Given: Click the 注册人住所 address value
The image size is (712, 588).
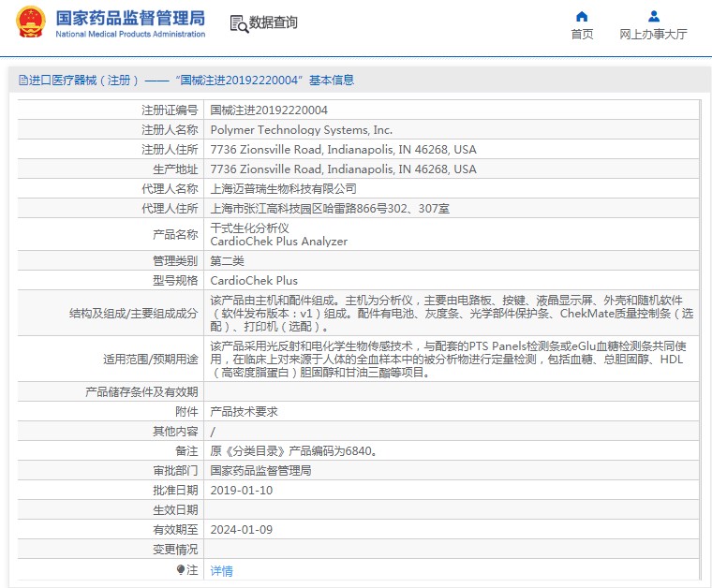Looking at the screenshot, I should tap(343, 149).
